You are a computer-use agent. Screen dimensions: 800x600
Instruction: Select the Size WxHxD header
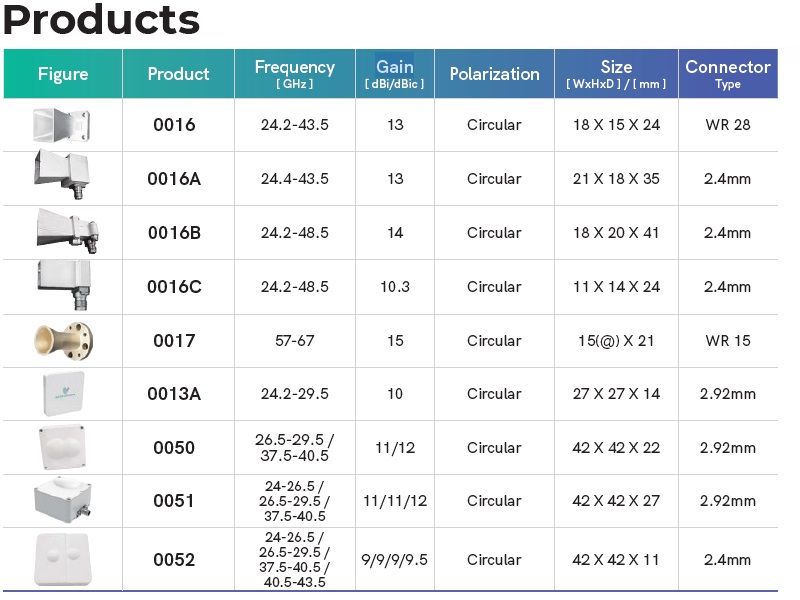(x=616, y=74)
